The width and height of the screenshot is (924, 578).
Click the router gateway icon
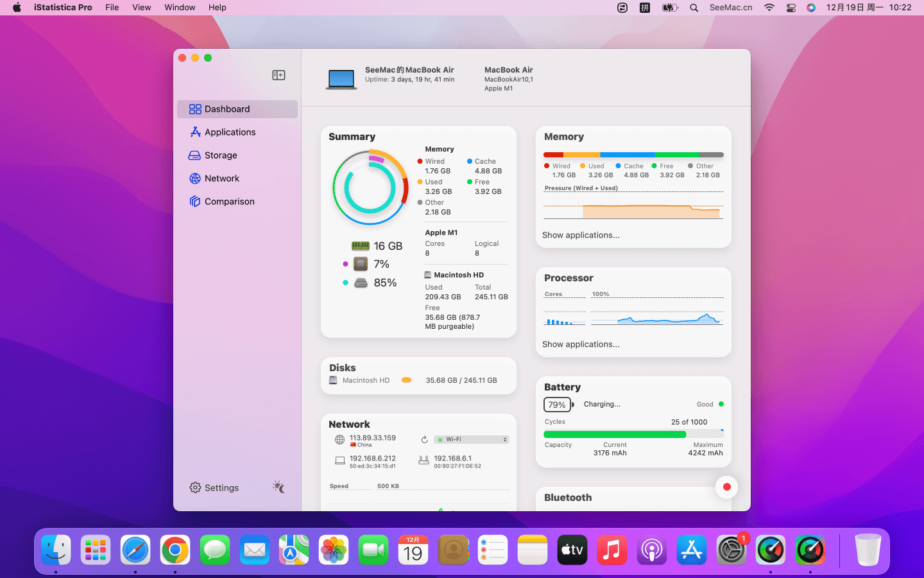424,460
